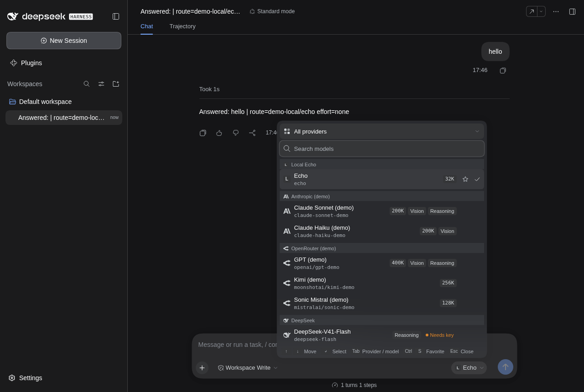Click the Needs key label
This screenshot has height=392, width=584.
click(x=439, y=335)
